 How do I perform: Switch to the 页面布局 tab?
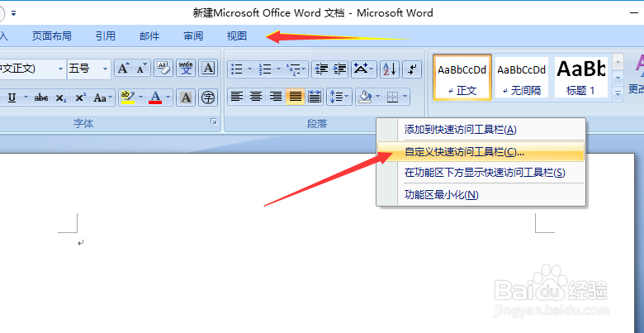click(x=52, y=36)
